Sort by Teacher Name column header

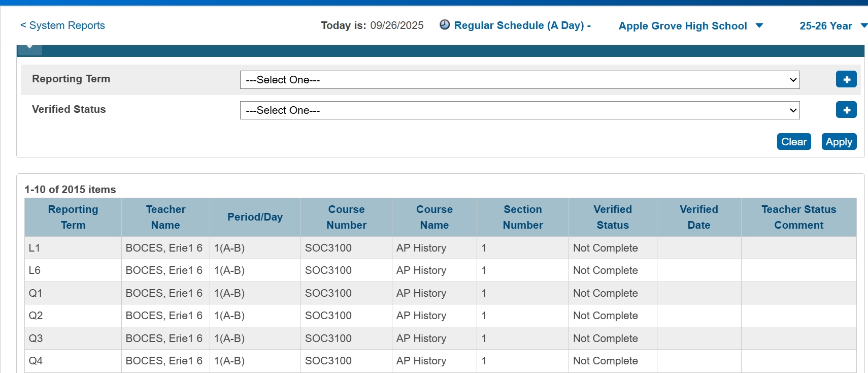coord(165,217)
